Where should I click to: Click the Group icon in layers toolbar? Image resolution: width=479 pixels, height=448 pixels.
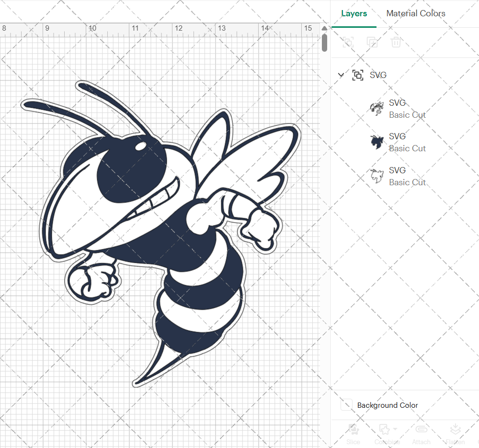(x=348, y=42)
